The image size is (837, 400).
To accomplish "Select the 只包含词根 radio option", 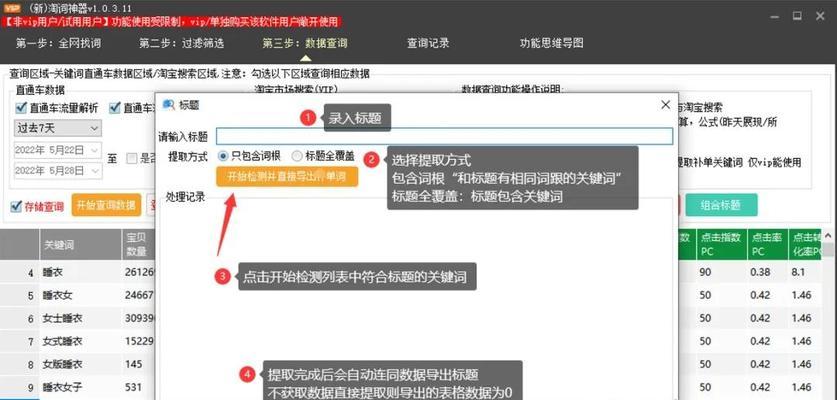I will tap(223, 156).
